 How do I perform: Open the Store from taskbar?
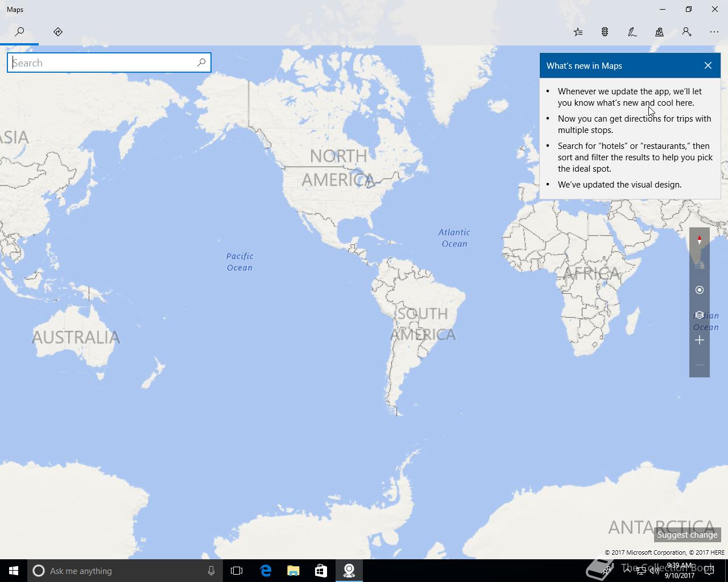pos(321,571)
